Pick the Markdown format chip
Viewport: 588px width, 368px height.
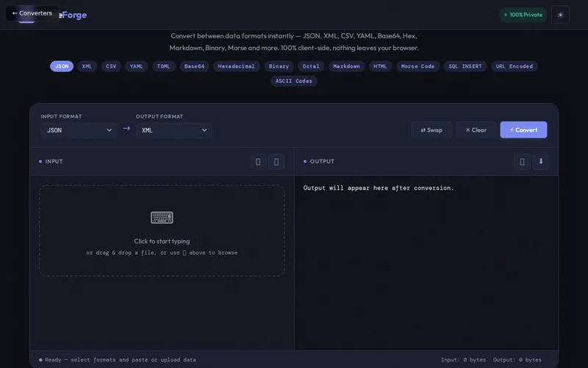point(346,66)
